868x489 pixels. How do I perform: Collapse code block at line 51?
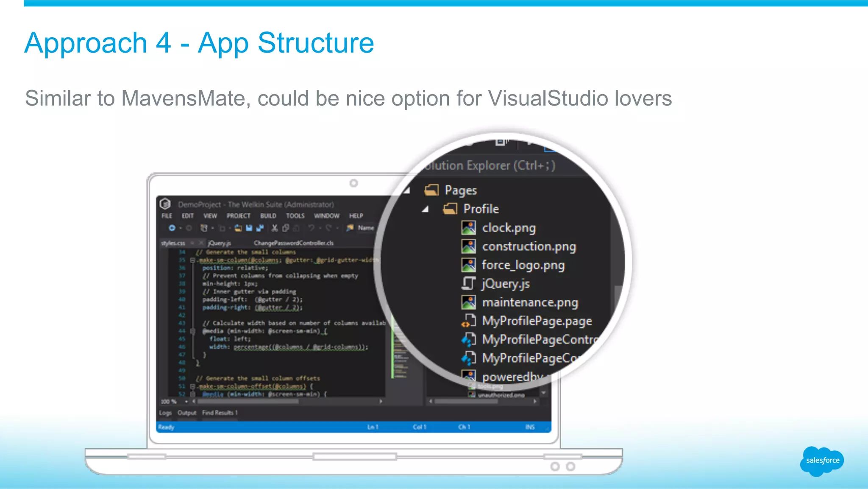coord(192,386)
